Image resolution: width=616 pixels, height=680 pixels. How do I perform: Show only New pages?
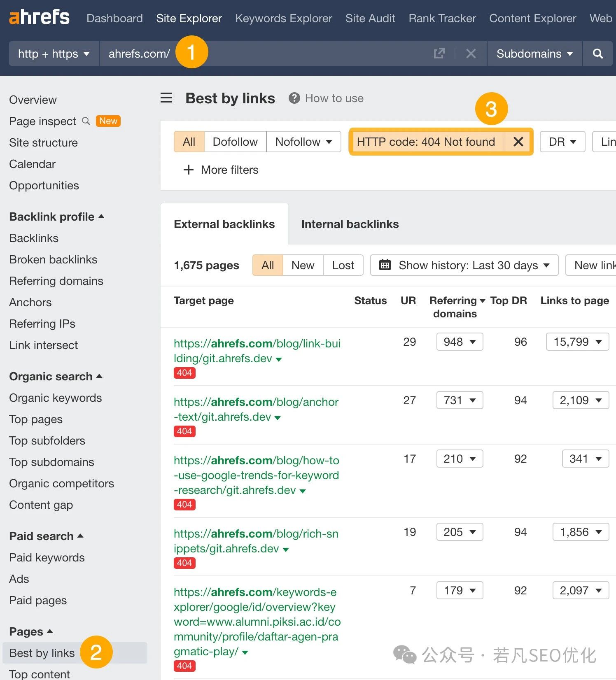(x=303, y=265)
